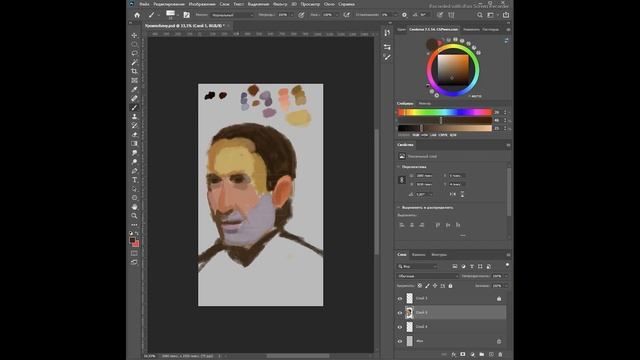
Task: Open the Layers panel menu
Action: 508,255
